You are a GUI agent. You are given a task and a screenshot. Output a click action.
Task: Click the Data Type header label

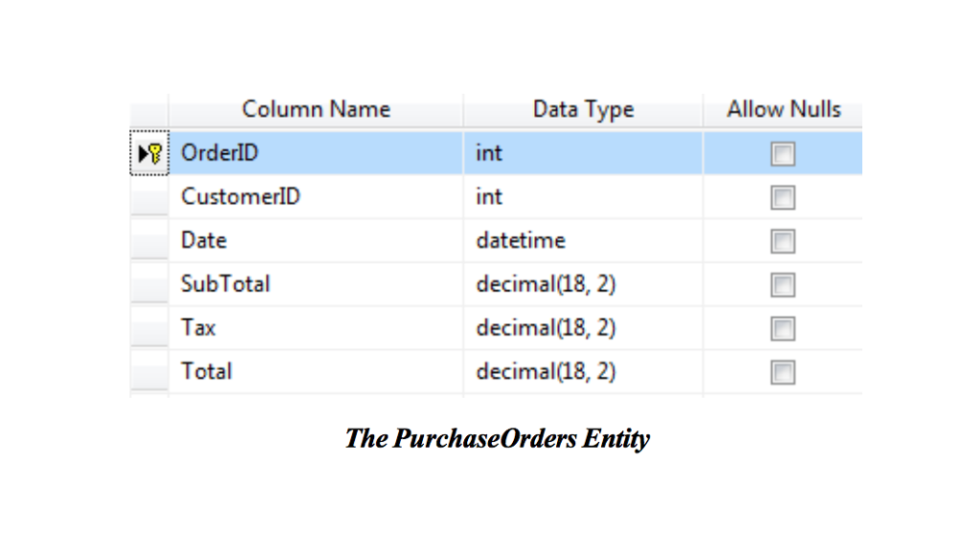pyautogui.click(x=583, y=109)
